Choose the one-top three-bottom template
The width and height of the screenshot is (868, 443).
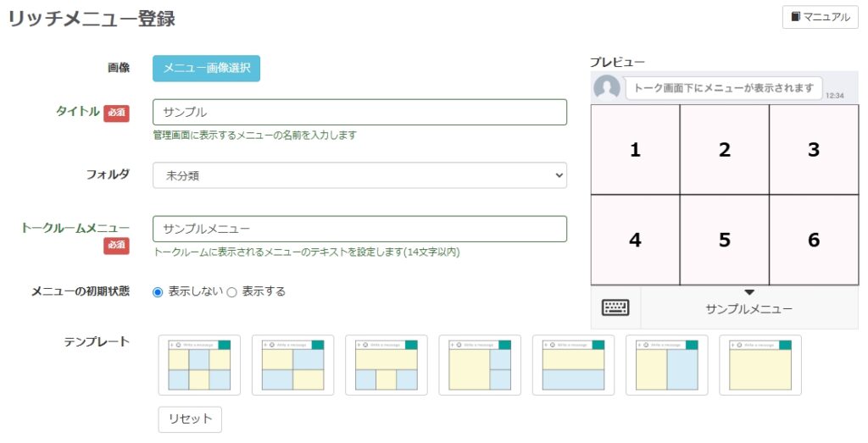tap(386, 365)
